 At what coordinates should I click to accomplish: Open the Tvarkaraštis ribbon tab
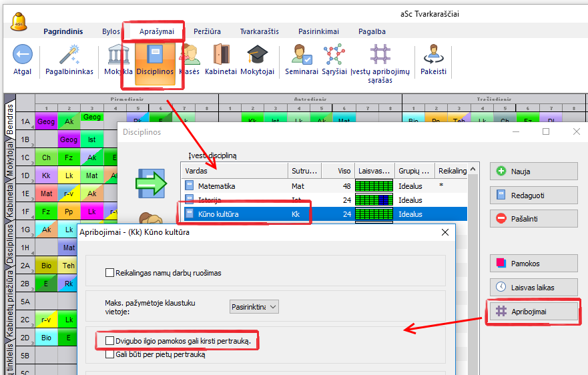coord(259,31)
